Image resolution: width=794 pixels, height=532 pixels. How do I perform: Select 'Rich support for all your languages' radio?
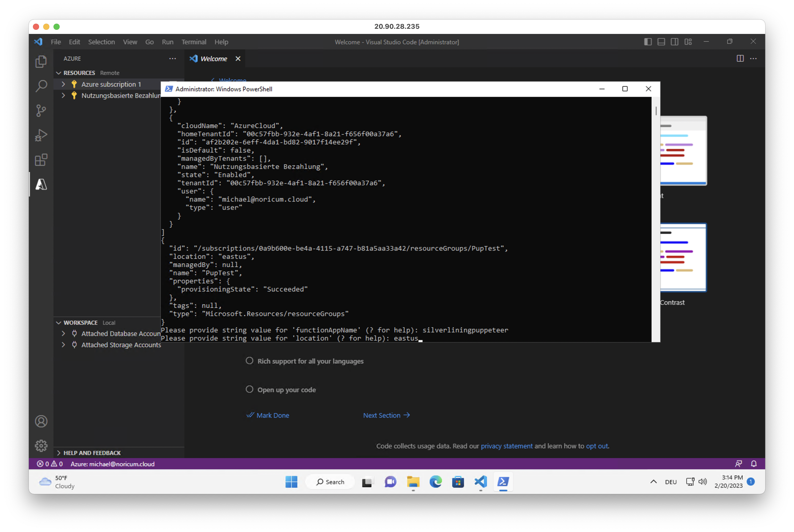click(249, 361)
